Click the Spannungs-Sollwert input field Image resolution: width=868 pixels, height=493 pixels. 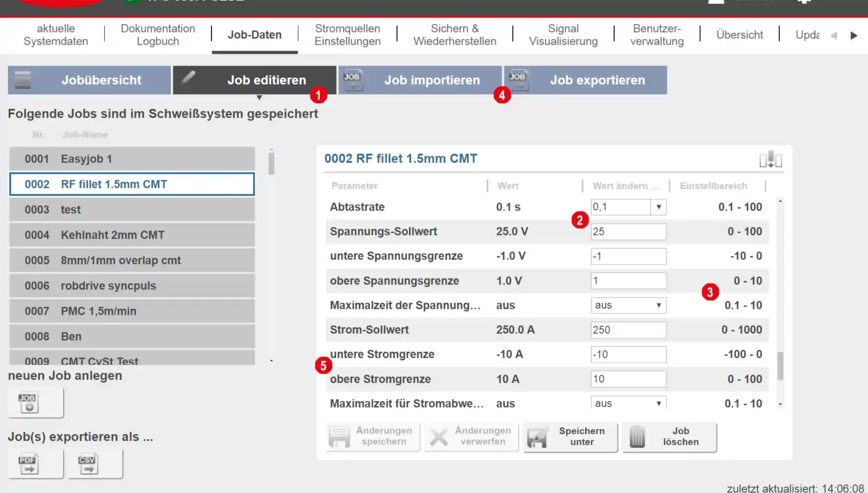[628, 232]
